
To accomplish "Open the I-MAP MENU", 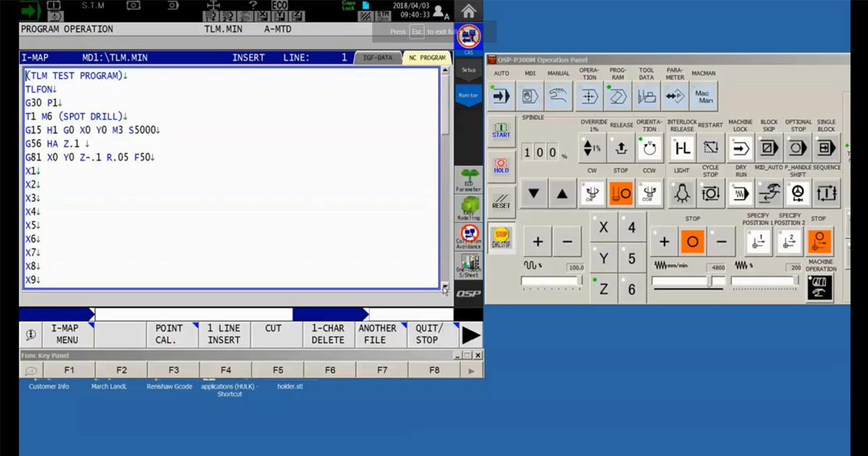I will 67,334.
